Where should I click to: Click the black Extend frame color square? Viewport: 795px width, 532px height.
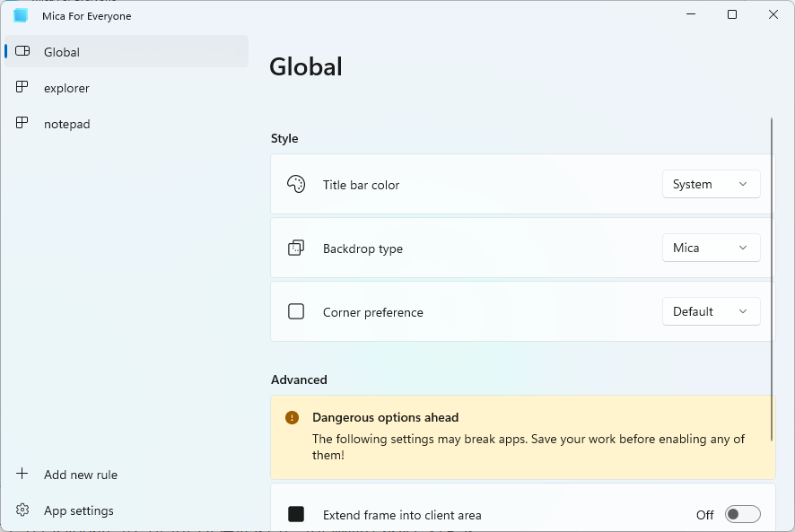point(296,514)
